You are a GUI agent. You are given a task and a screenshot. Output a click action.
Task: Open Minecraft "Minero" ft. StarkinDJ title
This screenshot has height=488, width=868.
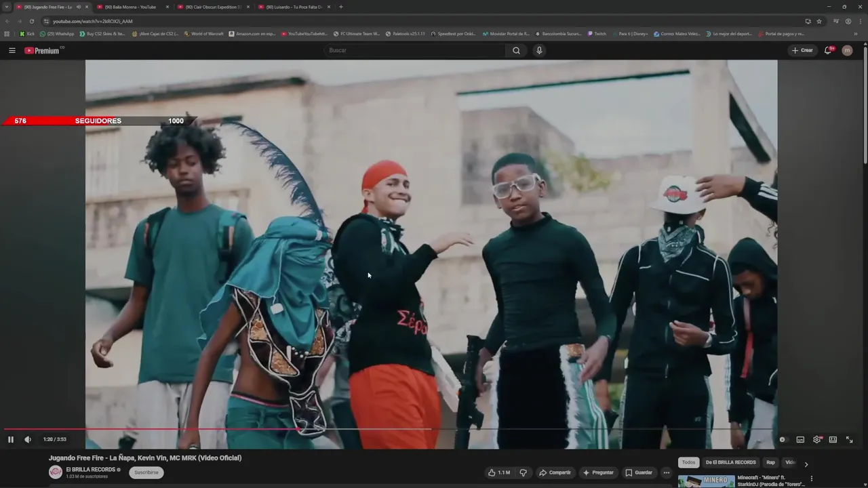772,481
